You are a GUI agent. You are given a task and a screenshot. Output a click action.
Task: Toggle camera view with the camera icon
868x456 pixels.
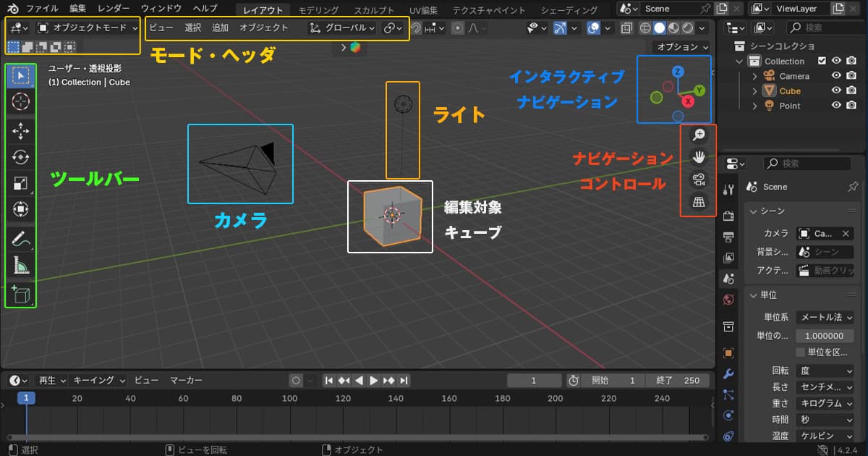pyautogui.click(x=699, y=180)
